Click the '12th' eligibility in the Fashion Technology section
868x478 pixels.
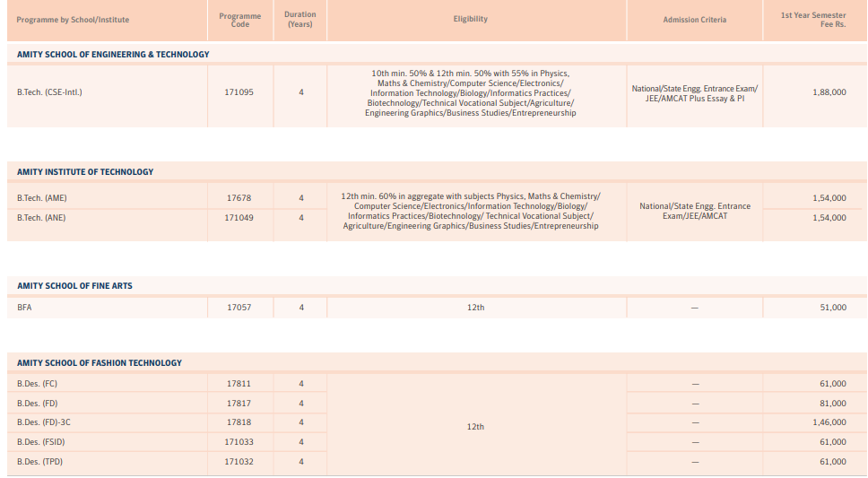coord(475,427)
